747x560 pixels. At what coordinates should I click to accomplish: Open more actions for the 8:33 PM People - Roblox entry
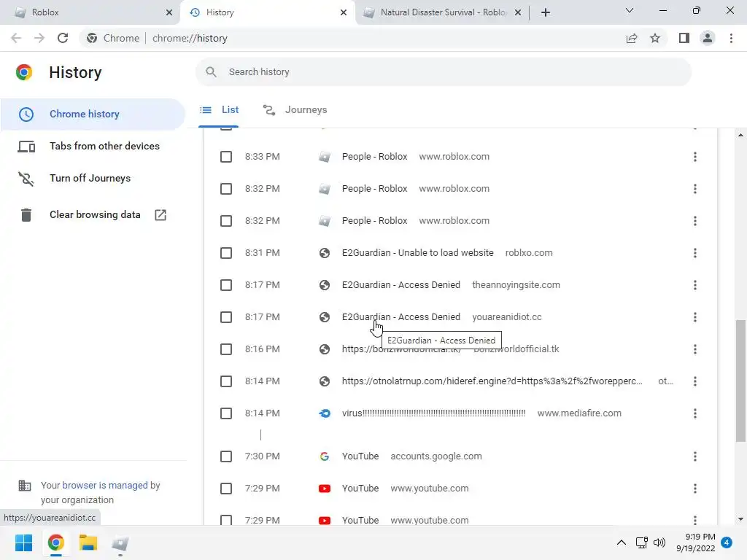pyautogui.click(x=695, y=157)
